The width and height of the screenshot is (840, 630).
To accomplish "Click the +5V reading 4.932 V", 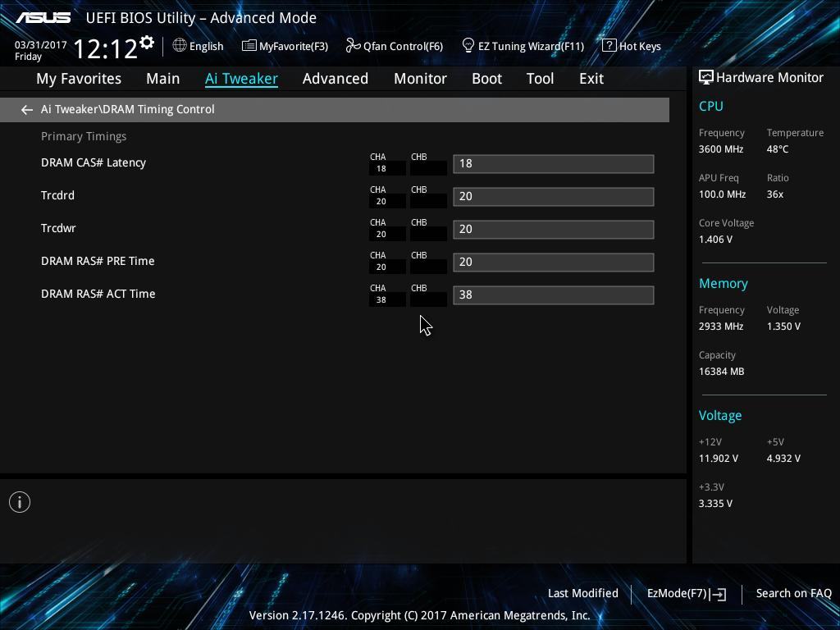I will (783, 459).
